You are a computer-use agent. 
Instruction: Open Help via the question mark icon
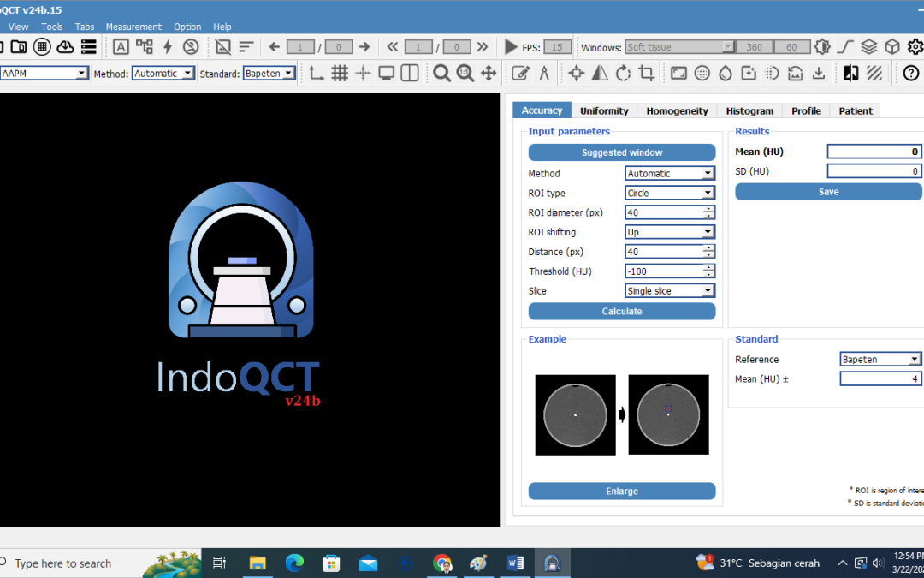pos(911,73)
